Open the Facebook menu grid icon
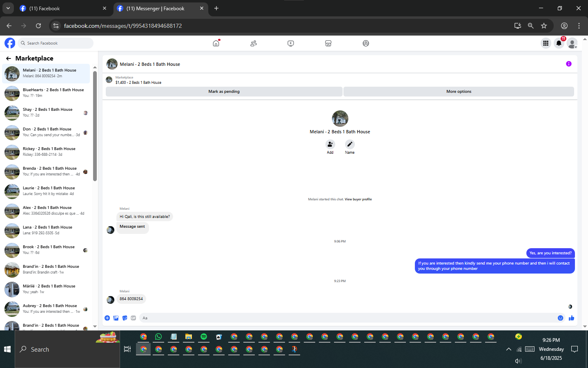The width and height of the screenshot is (588, 368). (546, 43)
